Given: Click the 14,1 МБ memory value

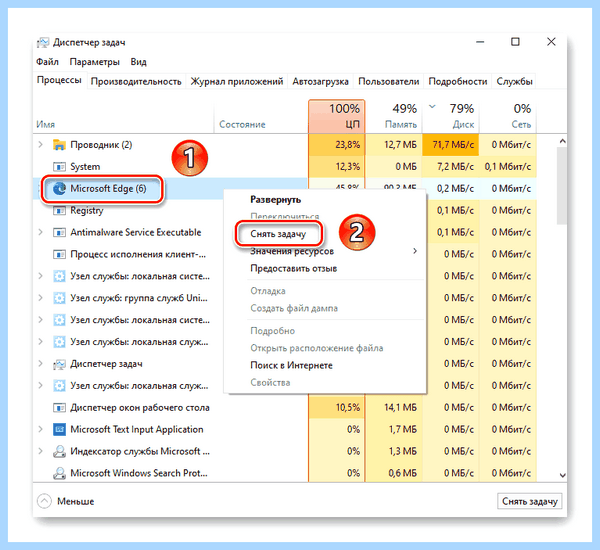Looking at the screenshot, I should (x=400, y=408).
